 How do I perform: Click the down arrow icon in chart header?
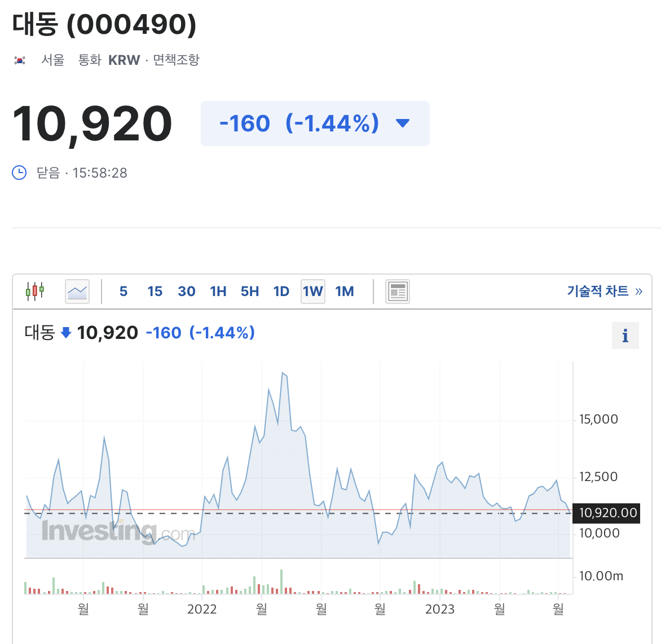[x=66, y=333]
